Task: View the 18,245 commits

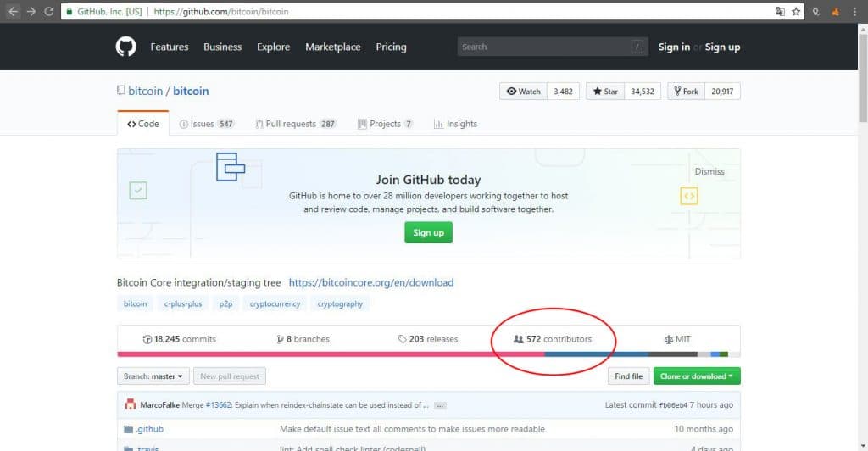Action: click(180, 339)
